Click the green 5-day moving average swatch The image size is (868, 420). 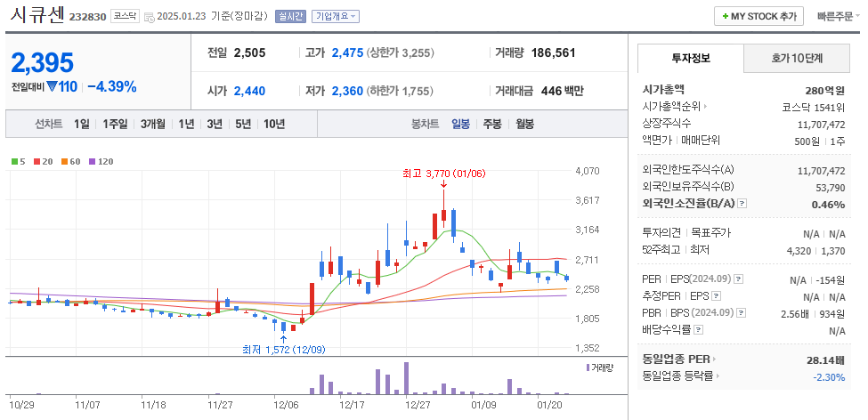pos(14,162)
